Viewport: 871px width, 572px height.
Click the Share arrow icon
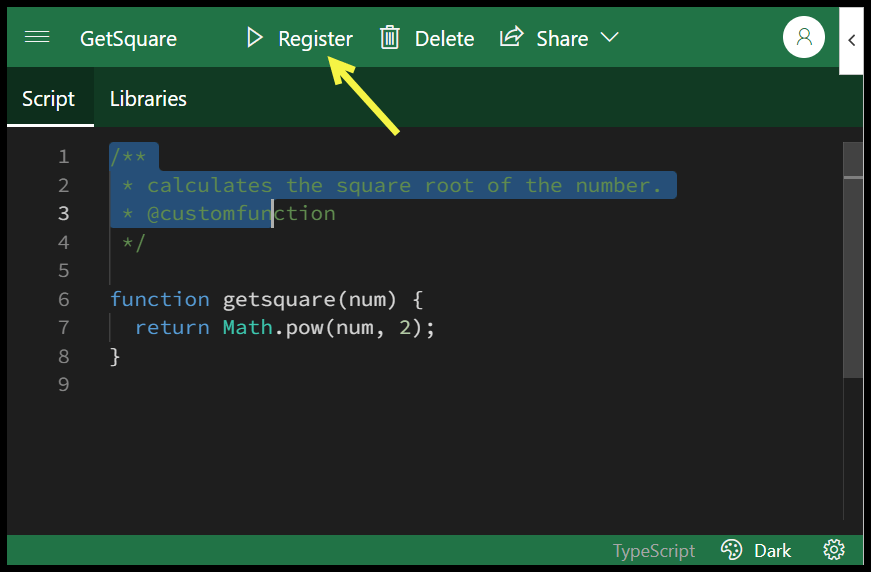click(511, 38)
